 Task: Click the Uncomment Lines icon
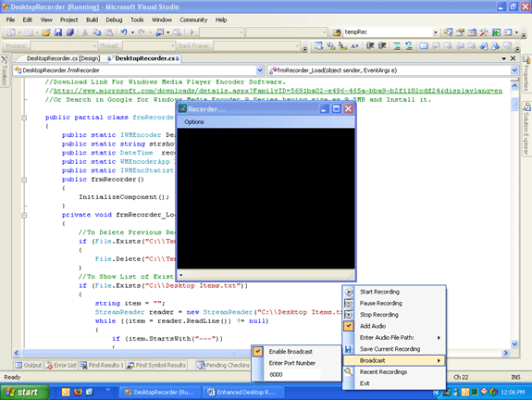pyautogui.click(x=409, y=45)
